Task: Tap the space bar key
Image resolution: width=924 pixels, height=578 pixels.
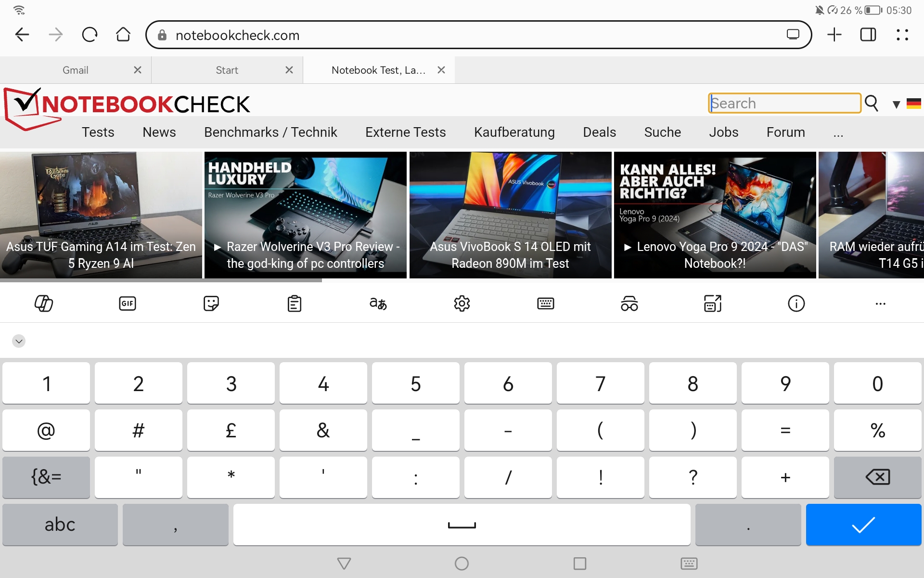Action: pos(462,525)
